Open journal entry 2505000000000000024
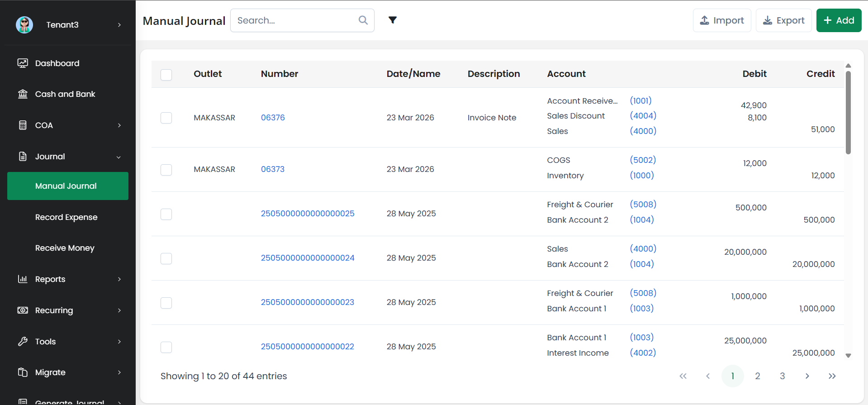The image size is (868, 405). 308,258
